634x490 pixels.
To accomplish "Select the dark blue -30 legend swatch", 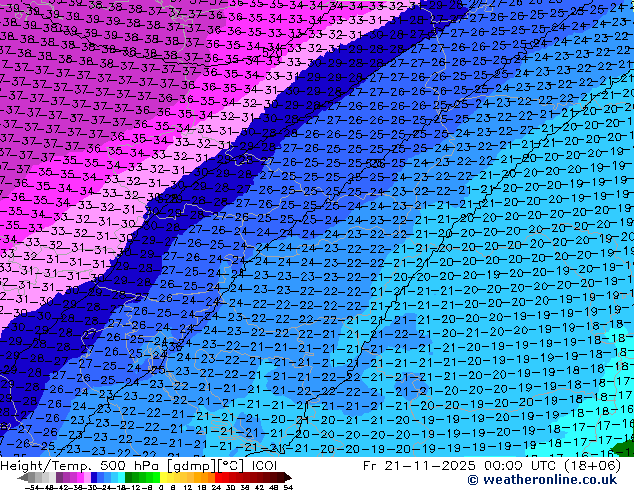I will tap(94, 477).
